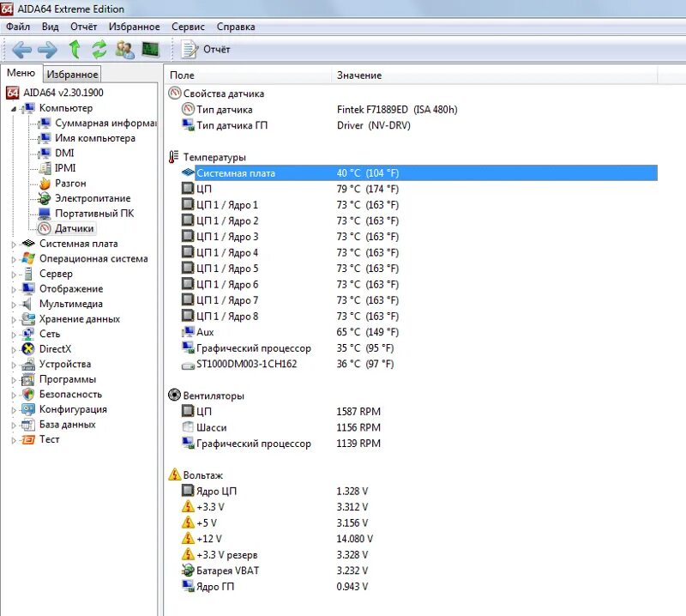686x616 pixels.
Task: Expand the Хранение данных node
Action: coord(14,320)
